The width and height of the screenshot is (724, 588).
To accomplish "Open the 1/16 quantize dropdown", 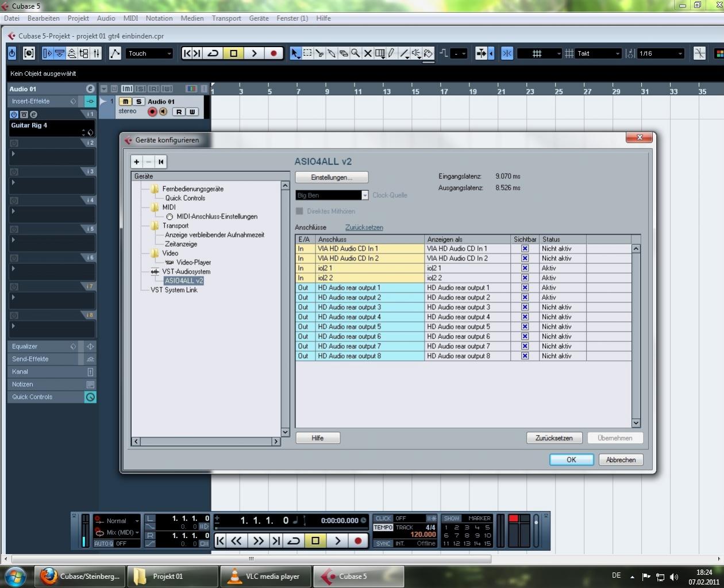I will coord(661,53).
